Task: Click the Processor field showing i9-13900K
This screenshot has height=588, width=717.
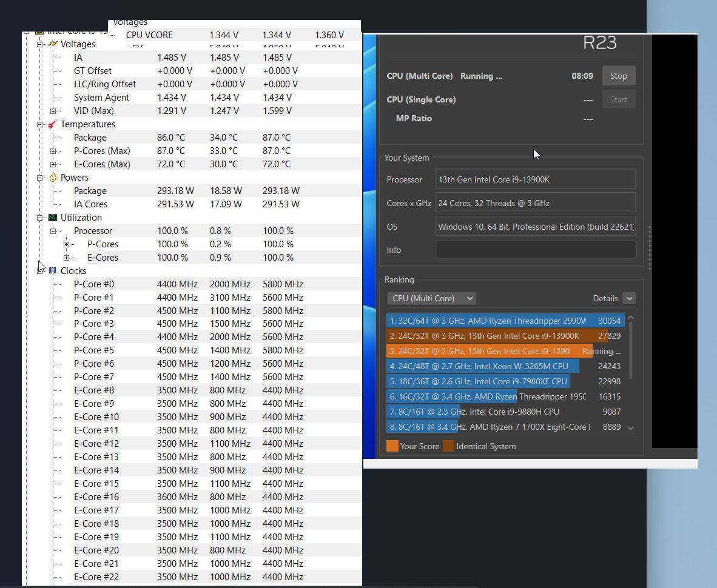Action: click(535, 179)
